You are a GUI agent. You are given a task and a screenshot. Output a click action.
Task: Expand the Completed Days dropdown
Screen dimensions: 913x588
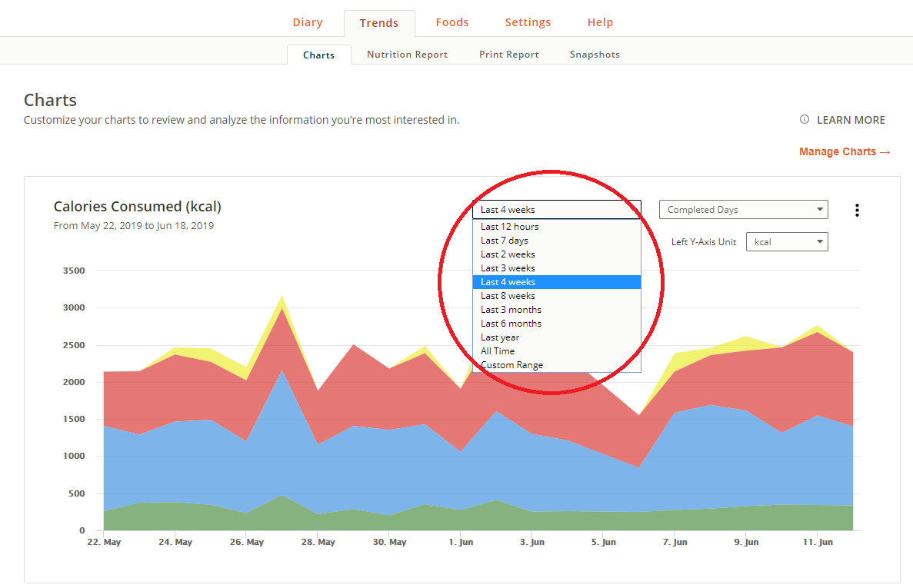[743, 209]
